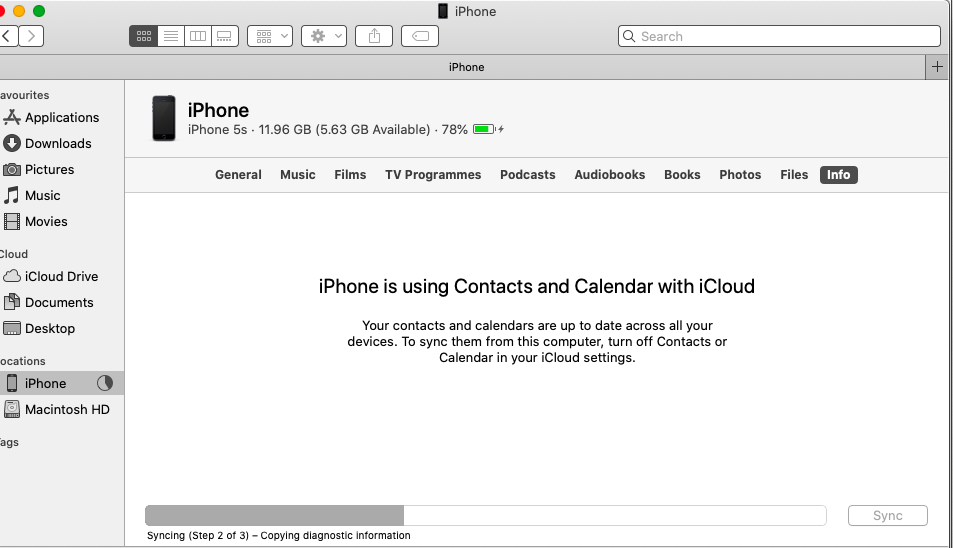953x548 pixels.
Task: Open Macintosh HD in the sidebar
Action: point(61,409)
